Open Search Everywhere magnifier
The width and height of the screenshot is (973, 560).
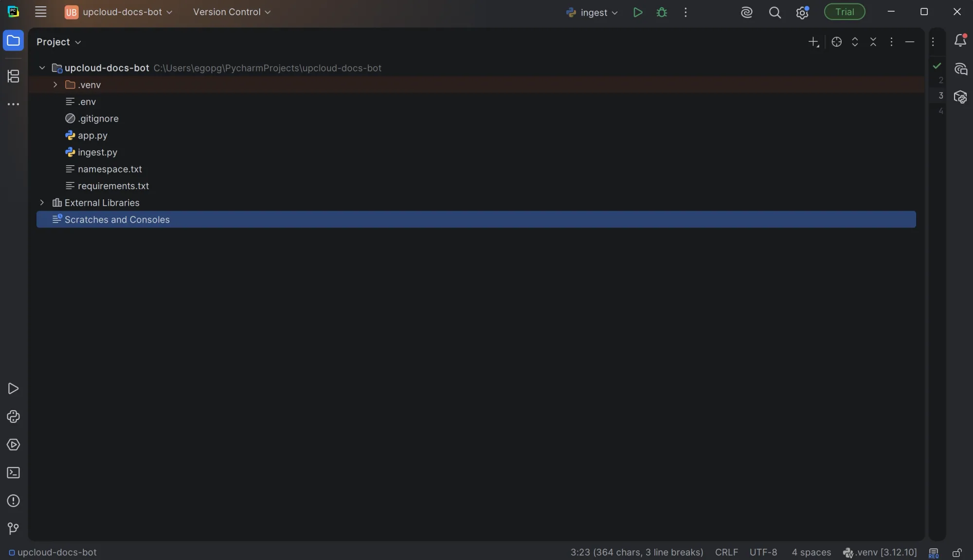[775, 12]
